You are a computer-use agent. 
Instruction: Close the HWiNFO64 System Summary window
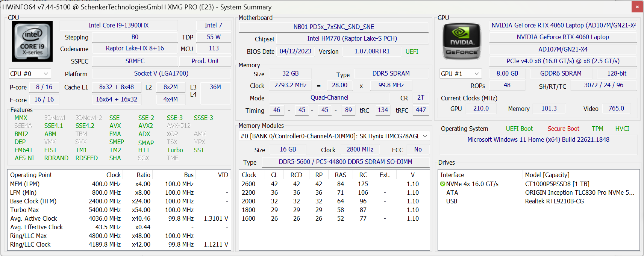(x=637, y=7)
